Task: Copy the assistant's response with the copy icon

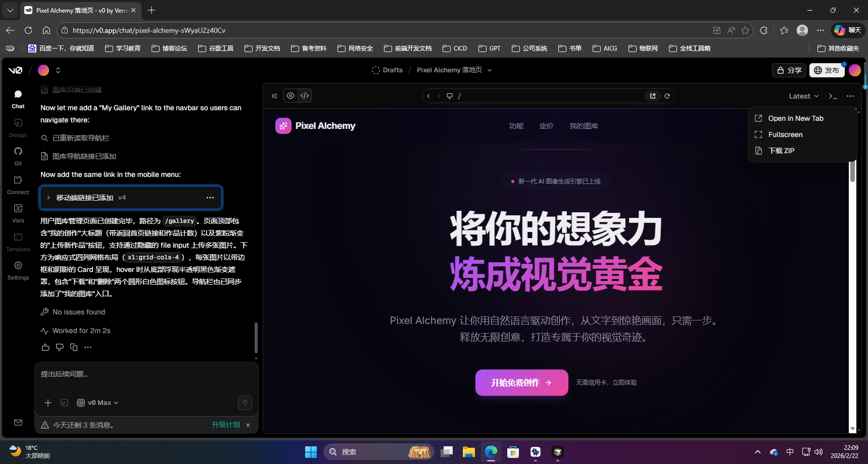Action: tap(74, 347)
